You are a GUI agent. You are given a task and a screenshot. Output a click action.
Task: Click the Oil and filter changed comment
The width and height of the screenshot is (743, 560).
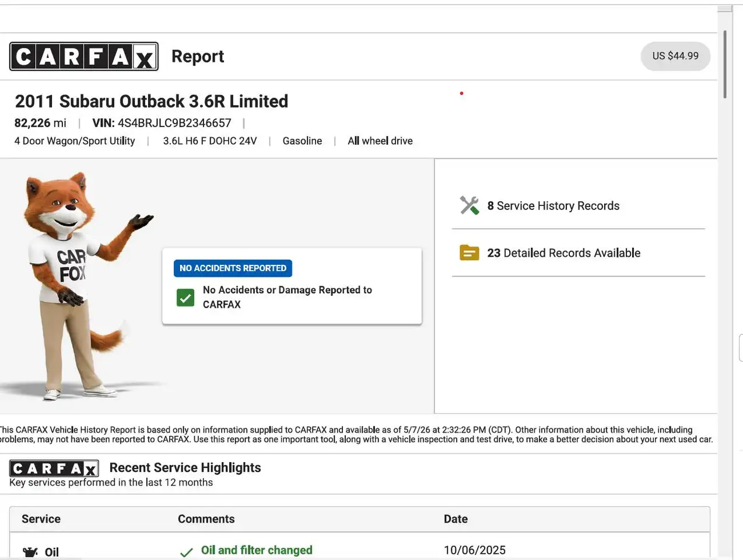tap(257, 550)
